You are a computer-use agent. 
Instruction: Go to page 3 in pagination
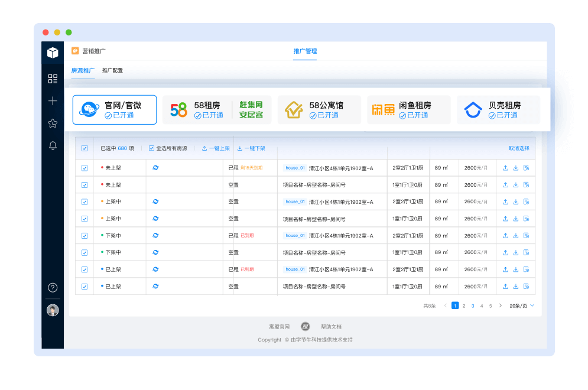coord(473,305)
